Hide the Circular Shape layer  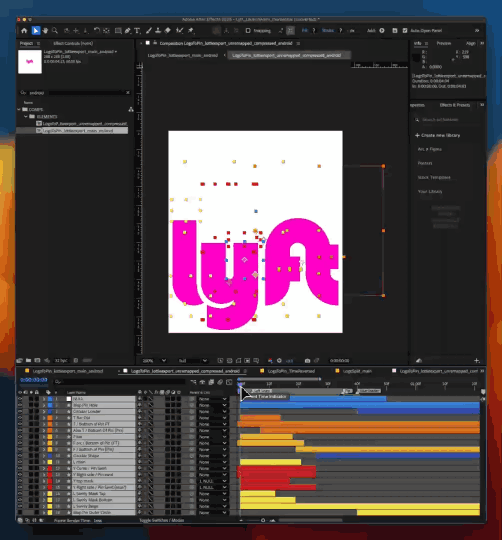point(20,456)
